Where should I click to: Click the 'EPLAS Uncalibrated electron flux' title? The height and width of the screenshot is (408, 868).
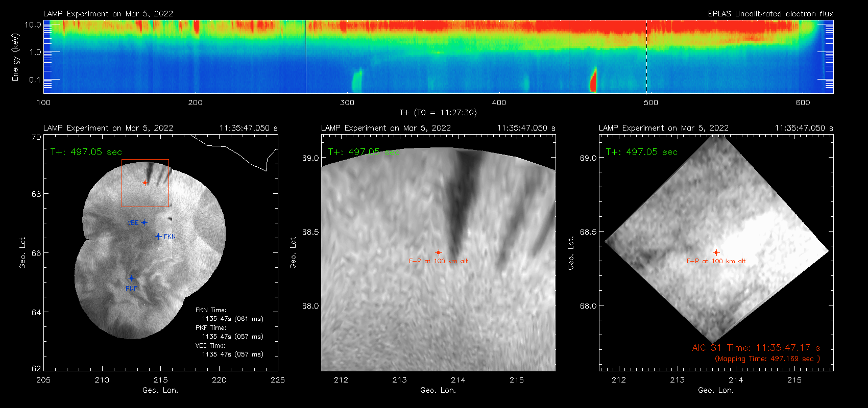tap(770, 14)
